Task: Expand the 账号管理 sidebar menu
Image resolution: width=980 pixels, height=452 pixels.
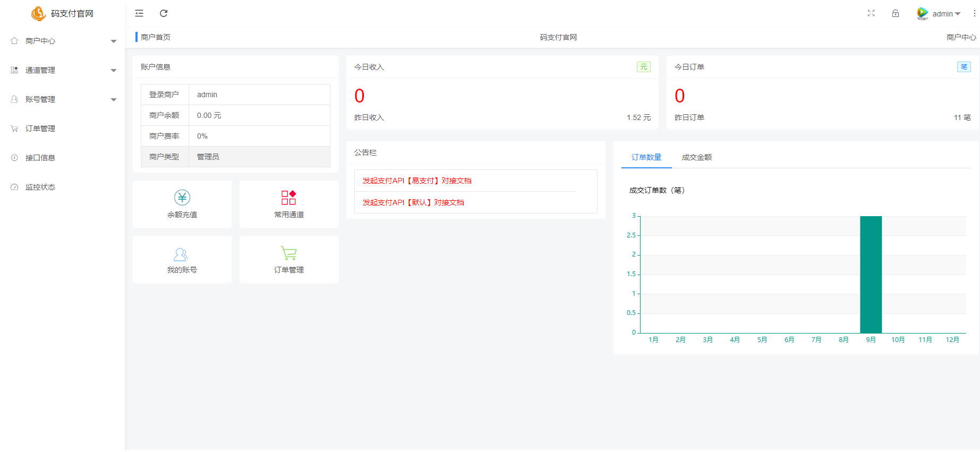Action: point(63,99)
